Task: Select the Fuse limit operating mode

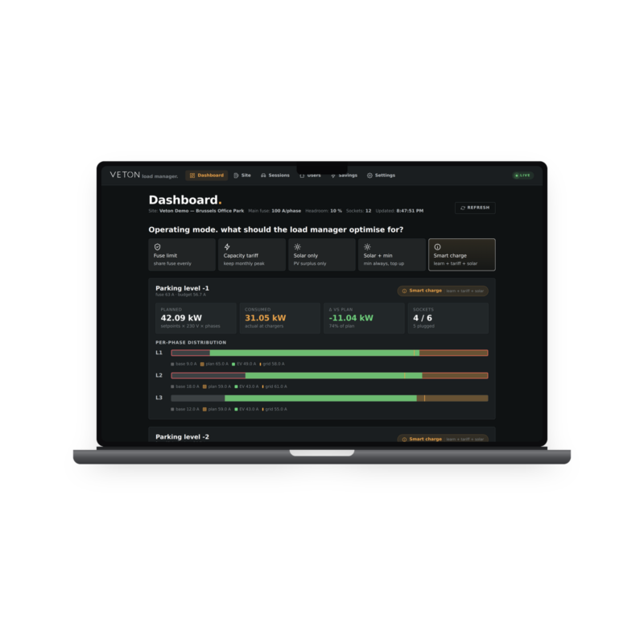Action: [x=182, y=254]
